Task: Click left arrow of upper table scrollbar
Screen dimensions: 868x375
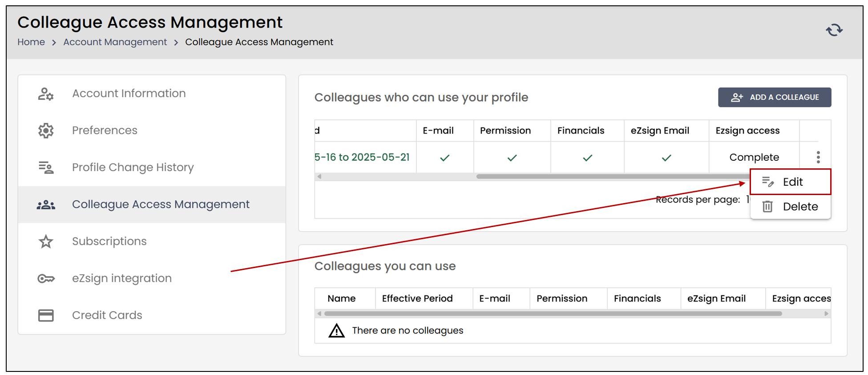Action: [x=319, y=176]
